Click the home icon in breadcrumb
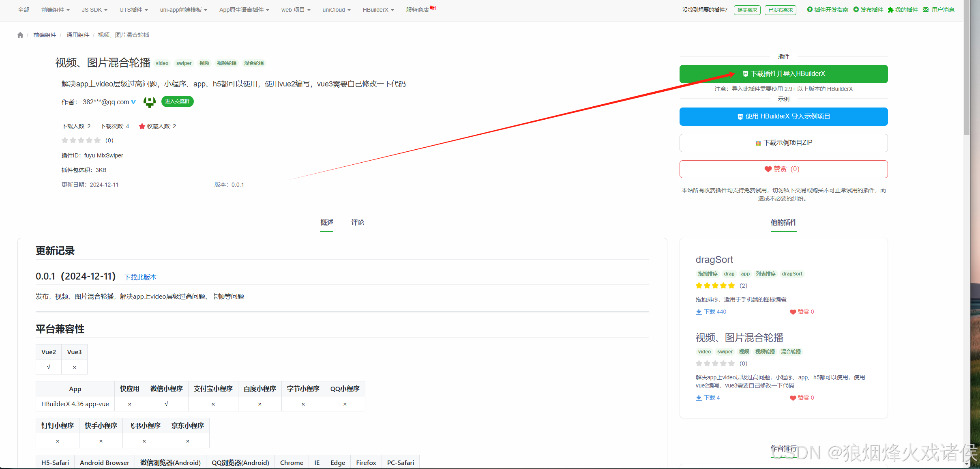Image resolution: width=980 pixels, height=469 pixels. coord(20,35)
